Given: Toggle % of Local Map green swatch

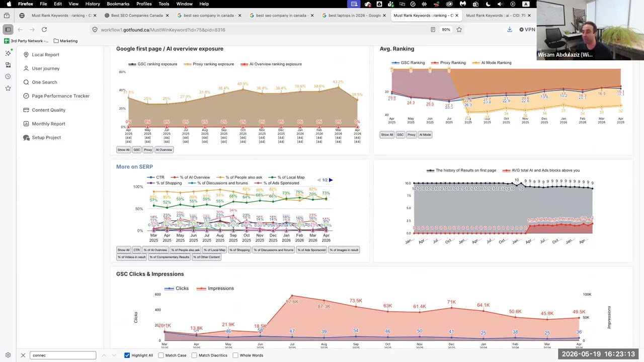Looking at the screenshot, I should pyautogui.click(x=272, y=177).
